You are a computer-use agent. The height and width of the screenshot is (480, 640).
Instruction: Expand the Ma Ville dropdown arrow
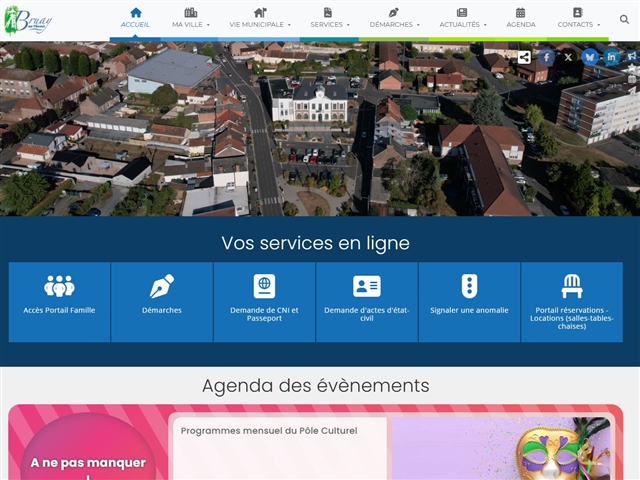[x=208, y=25]
